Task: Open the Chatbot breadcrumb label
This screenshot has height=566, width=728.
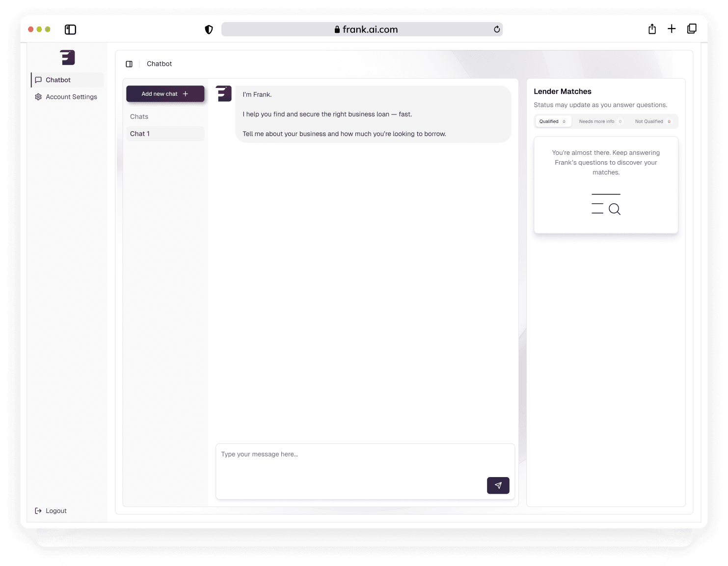Action: click(159, 63)
